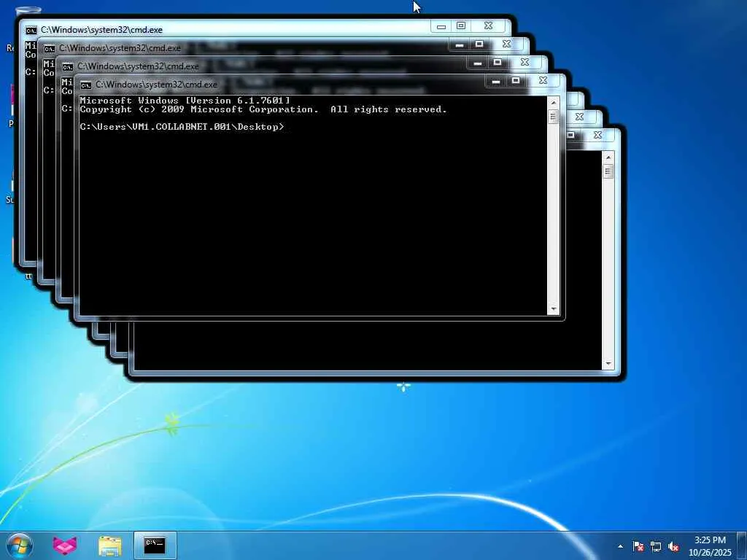
Task: Click scroll-down arrow in the active cmd window
Action: tap(553, 309)
